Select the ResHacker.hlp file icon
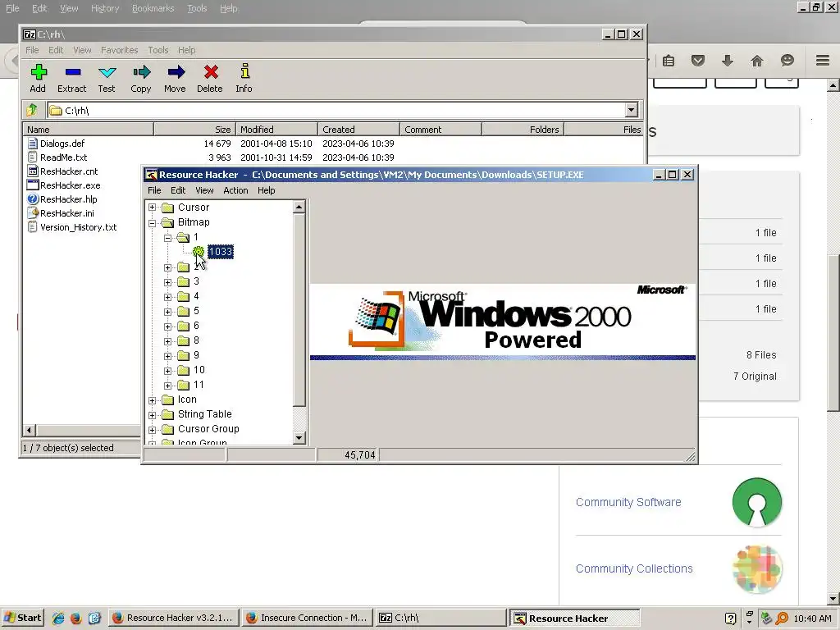 33,199
